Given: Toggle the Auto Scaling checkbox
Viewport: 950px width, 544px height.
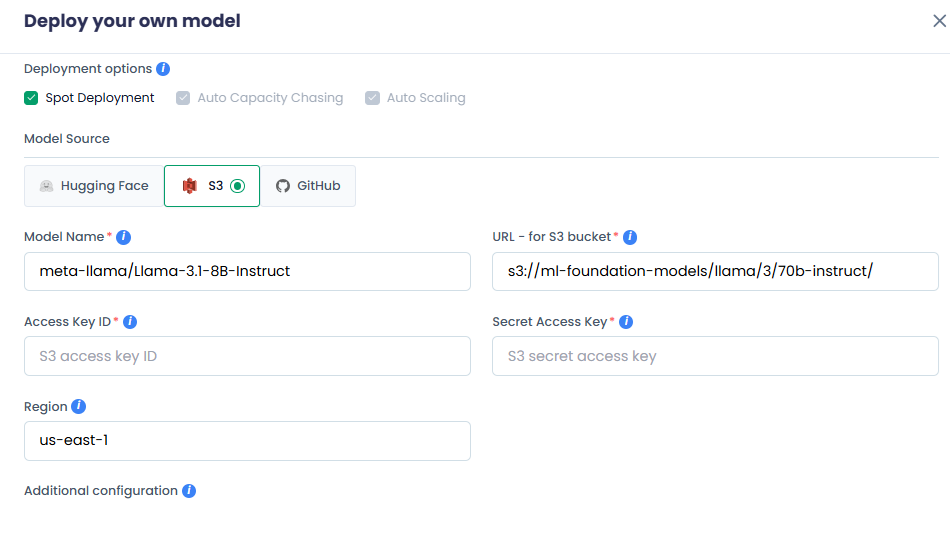Looking at the screenshot, I should pos(372,98).
